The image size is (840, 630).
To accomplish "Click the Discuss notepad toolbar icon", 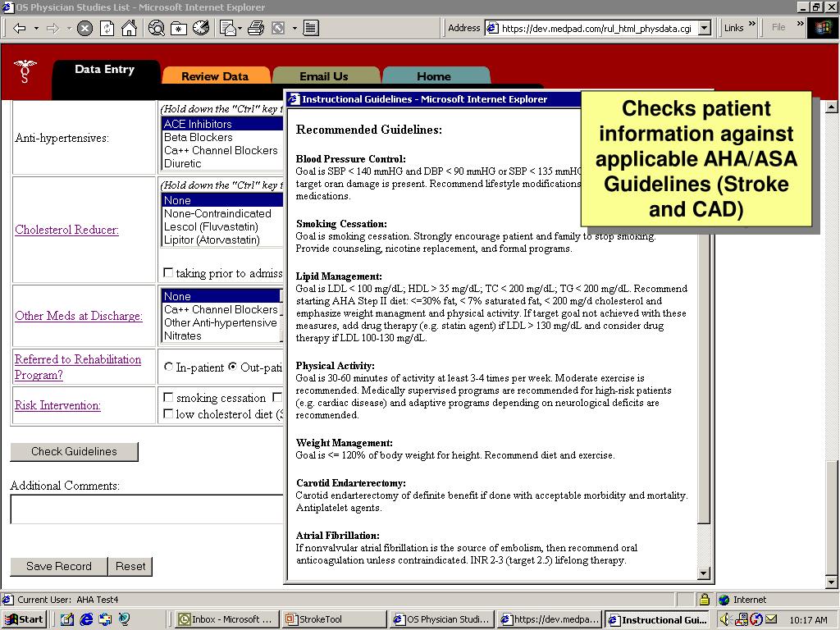I will (x=311, y=28).
